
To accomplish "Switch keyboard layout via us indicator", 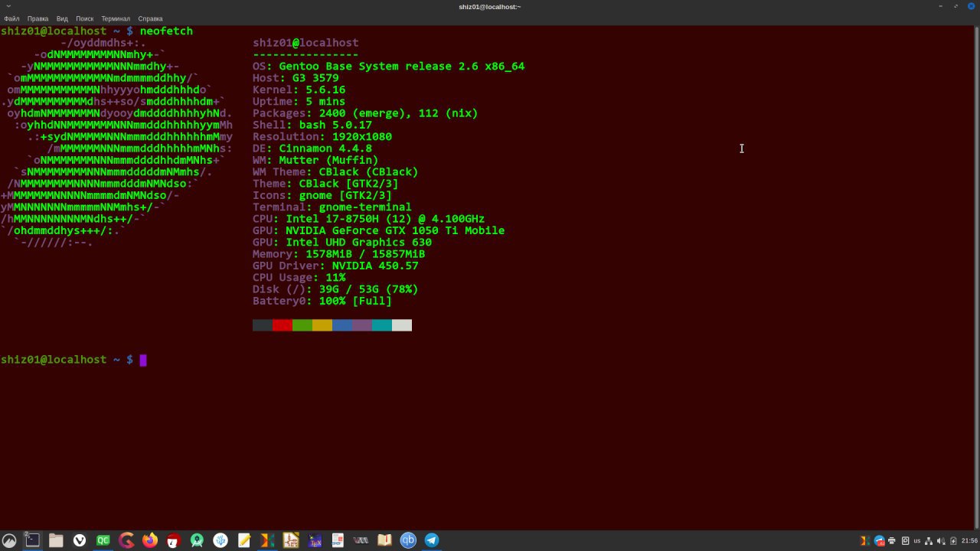I will pyautogui.click(x=917, y=540).
